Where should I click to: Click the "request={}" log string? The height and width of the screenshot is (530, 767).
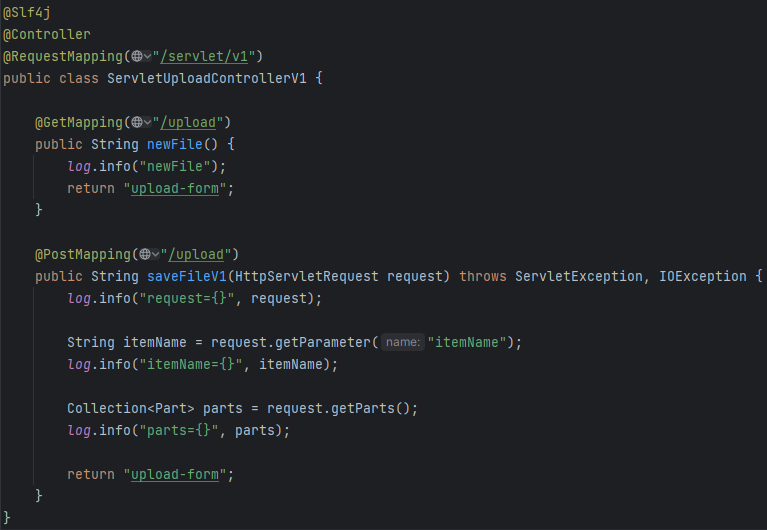point(187,299)
